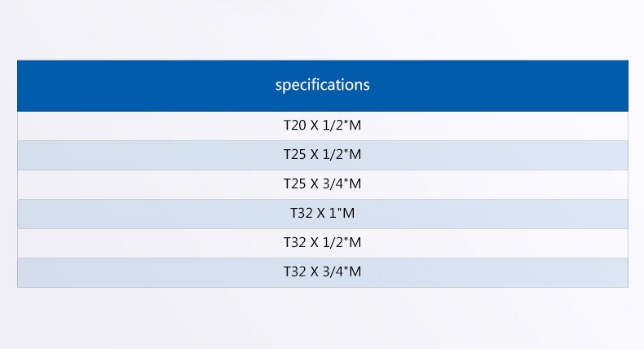The image size is (644, 349).
Task: Select the T25 X 3/4"M row
Action: click(x=323, y=184)
